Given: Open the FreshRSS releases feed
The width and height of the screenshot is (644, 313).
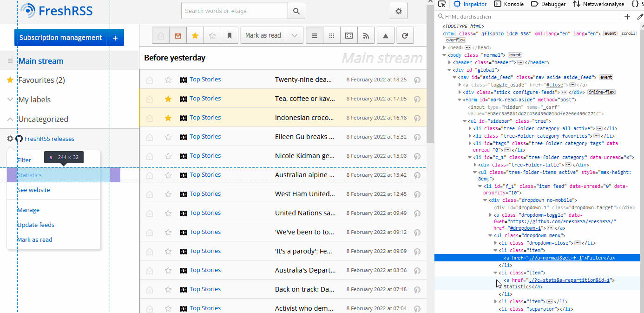Looking at the screenshot, I should (x=49, y=139).
